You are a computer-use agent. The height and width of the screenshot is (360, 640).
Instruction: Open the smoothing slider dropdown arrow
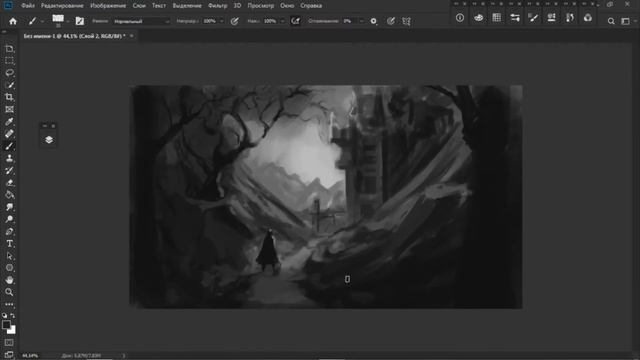[x=362, y=21]
